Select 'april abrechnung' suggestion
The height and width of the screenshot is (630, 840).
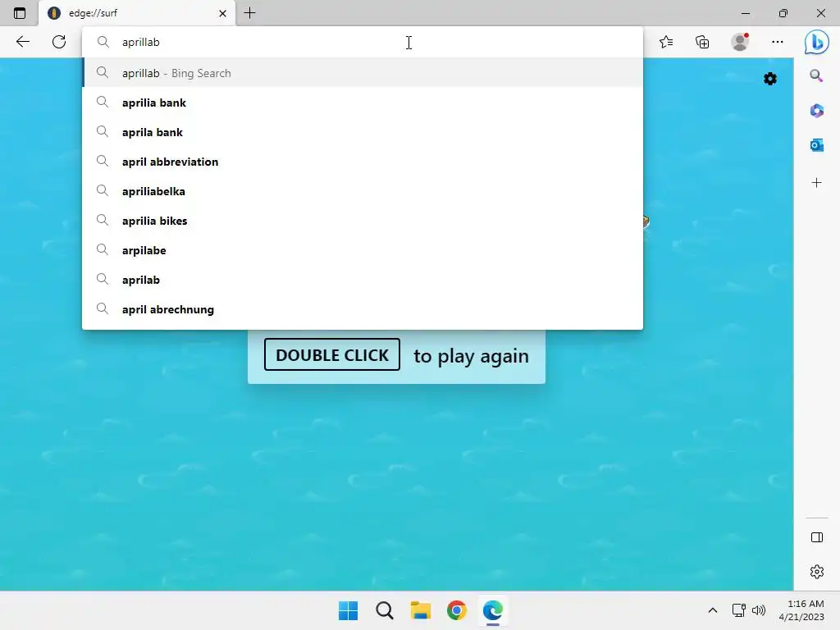363,308
